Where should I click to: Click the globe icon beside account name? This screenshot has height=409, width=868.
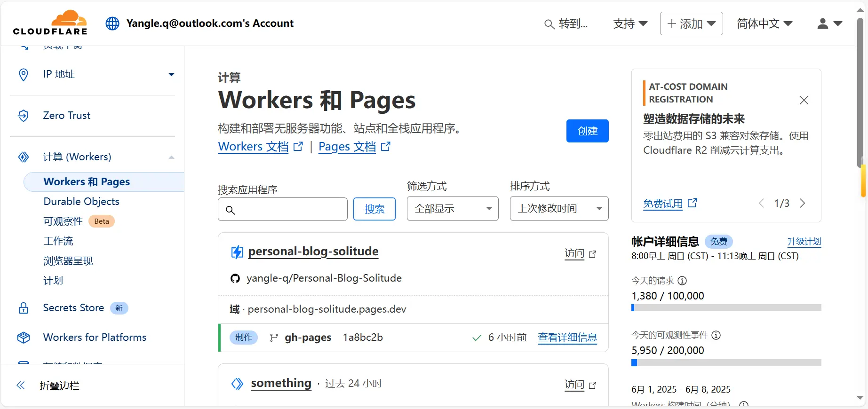pyautogui.click(x=112, y=24)
